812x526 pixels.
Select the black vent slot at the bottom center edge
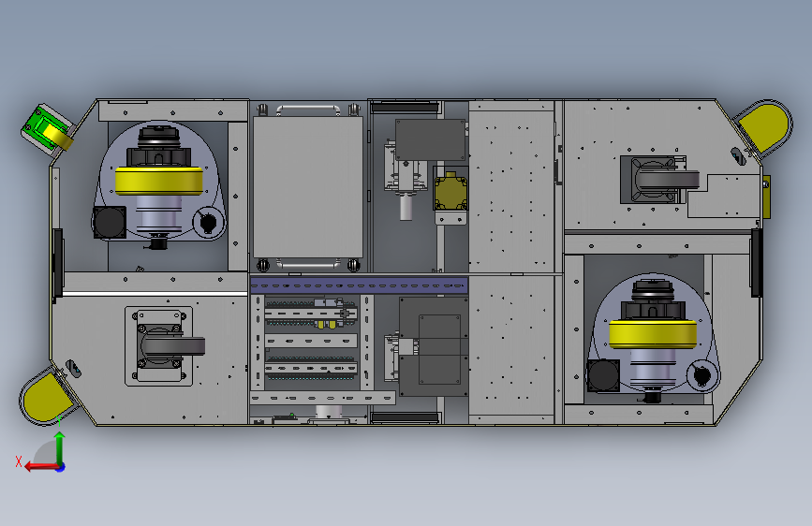point(405,417)
